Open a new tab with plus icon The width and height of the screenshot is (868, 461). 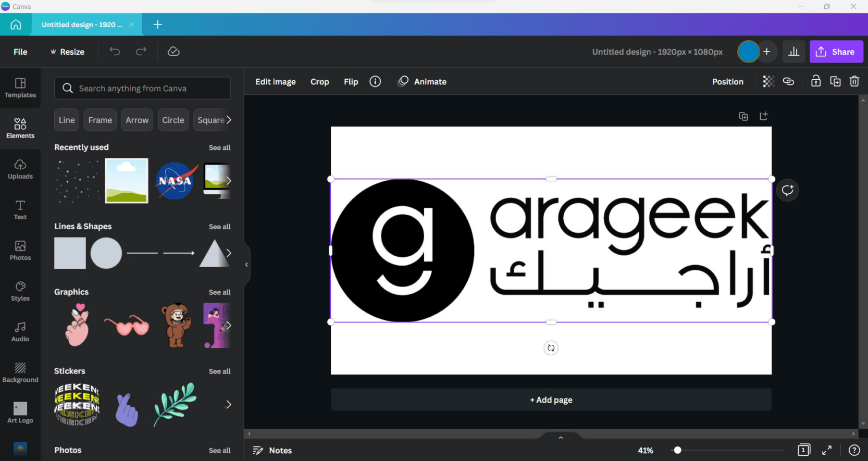[x=158, y=24]
